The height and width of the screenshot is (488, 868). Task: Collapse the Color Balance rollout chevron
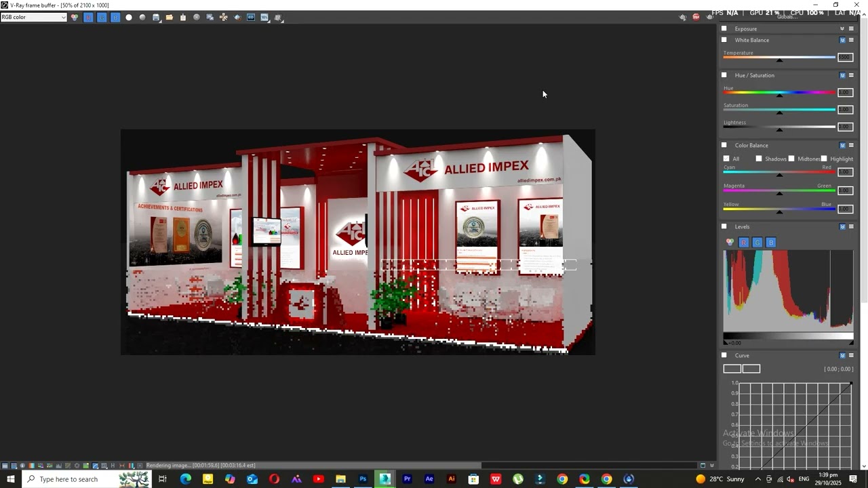pyautogui.click(x=843, y=145)
